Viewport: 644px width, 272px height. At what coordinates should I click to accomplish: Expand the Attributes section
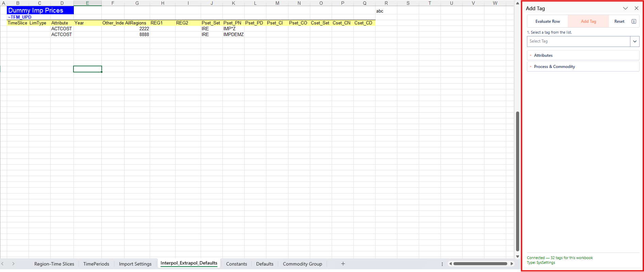583,55
